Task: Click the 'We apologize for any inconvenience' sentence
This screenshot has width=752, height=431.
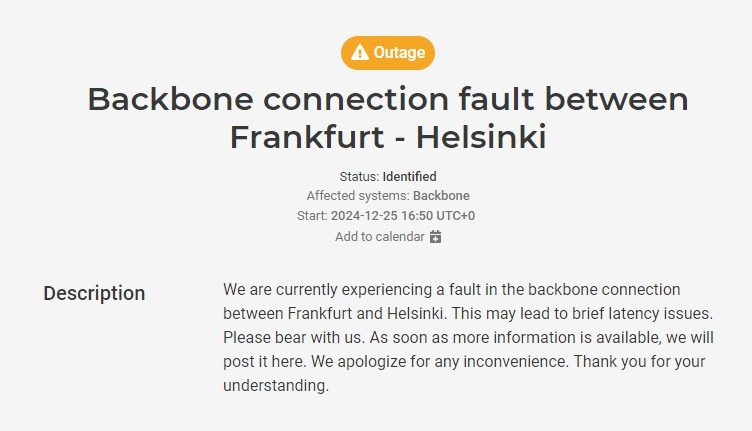Action: tap(440, 361)
